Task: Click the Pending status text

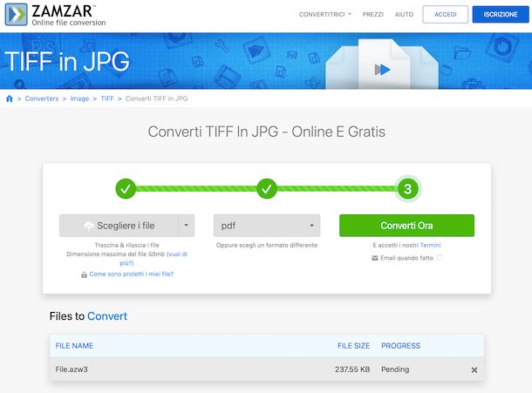Action: coord(395,369)
